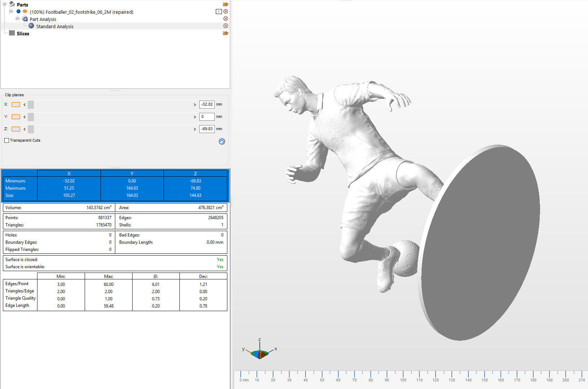Click the Y clip plane increase arrow
Viewport: 588px width, 389px height.
[195, 117]
